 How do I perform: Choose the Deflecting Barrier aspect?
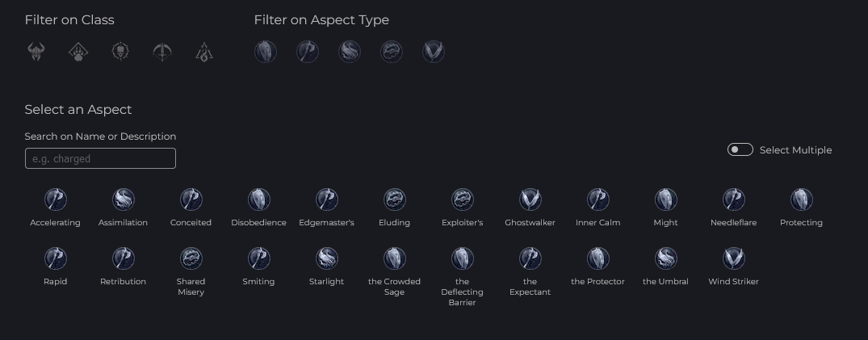pyautogui.click(x=462, y=277)
